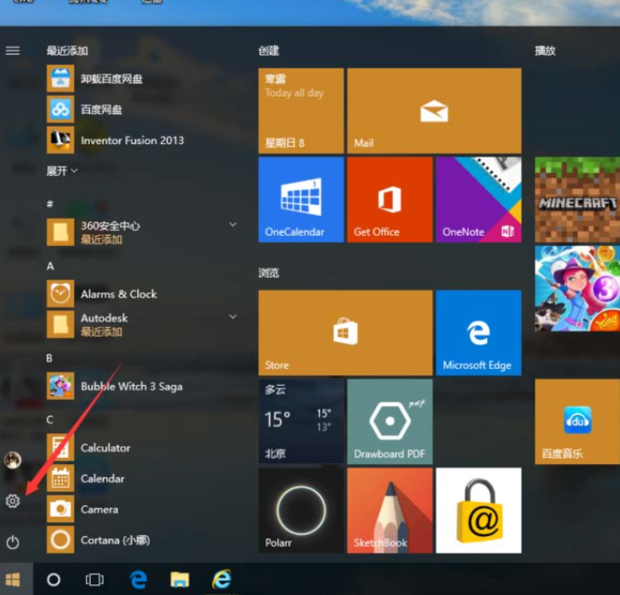Launch the Mail tile
Screen dimensions: 620x595
click(x=433, y=111)
